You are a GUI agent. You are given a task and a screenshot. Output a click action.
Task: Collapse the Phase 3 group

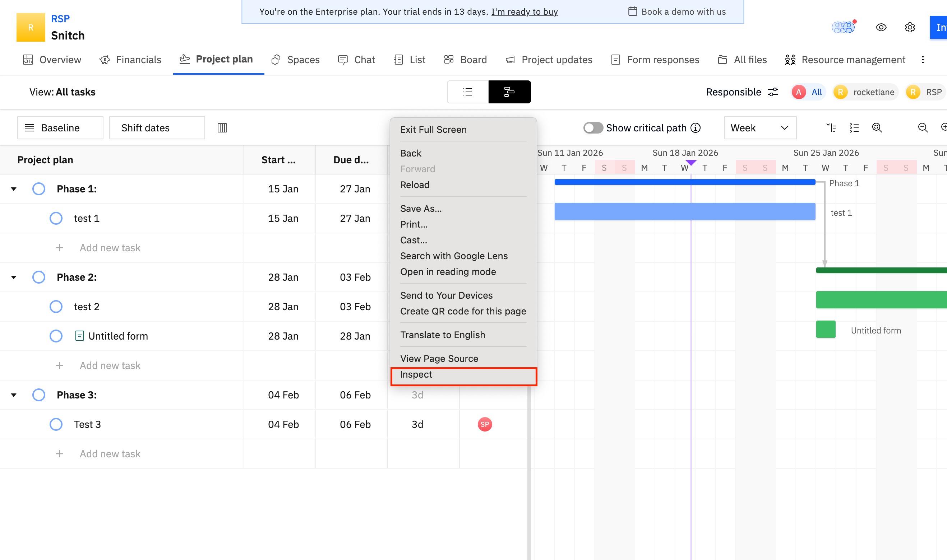14,395
